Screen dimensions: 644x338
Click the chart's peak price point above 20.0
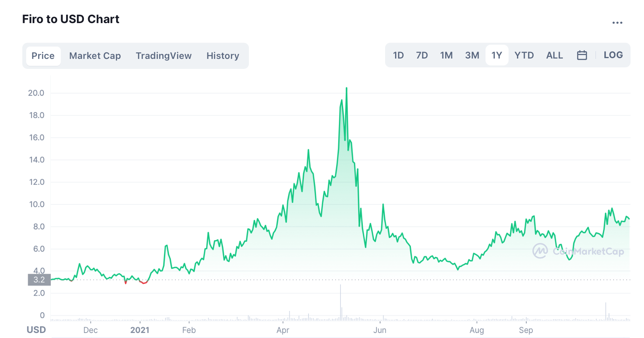point(347,88)
